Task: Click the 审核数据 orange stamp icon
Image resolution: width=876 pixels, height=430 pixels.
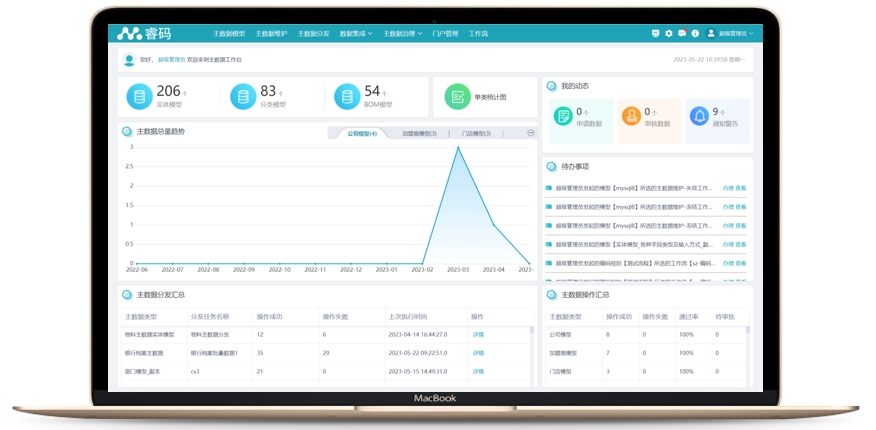Action: click(631, 116)
